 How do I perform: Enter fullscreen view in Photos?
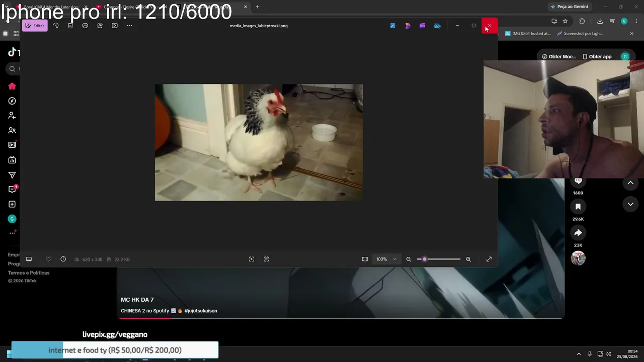tap(489, 259)
